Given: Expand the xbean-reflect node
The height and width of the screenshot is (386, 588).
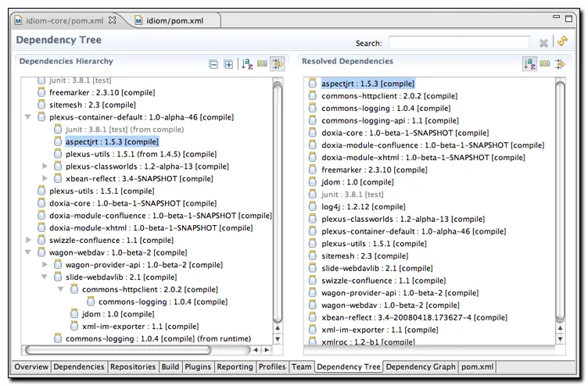Looking at the screenshot, I should point(45,178).
